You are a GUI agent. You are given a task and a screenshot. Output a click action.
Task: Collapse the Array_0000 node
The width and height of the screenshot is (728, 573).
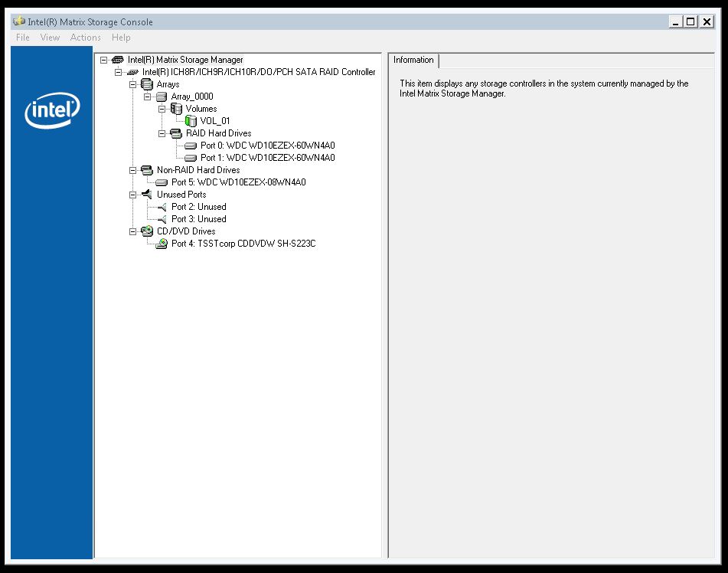147,97
